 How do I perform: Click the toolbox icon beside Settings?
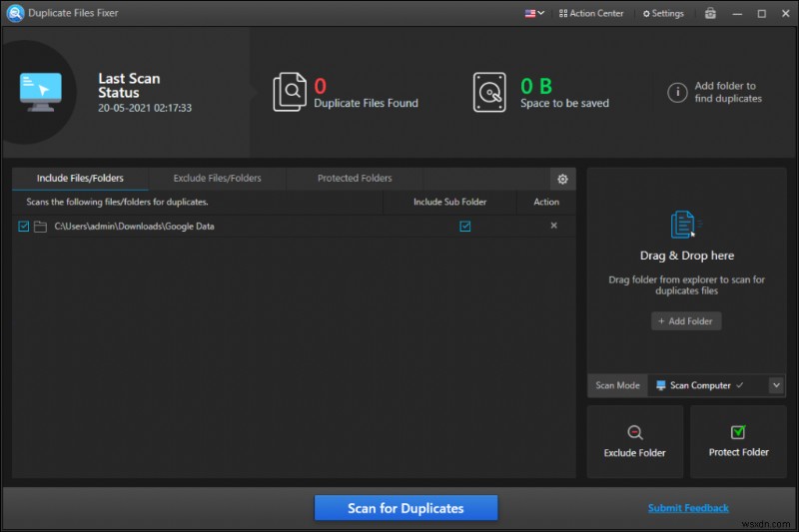pyautogui.click(x=709, y=13)
